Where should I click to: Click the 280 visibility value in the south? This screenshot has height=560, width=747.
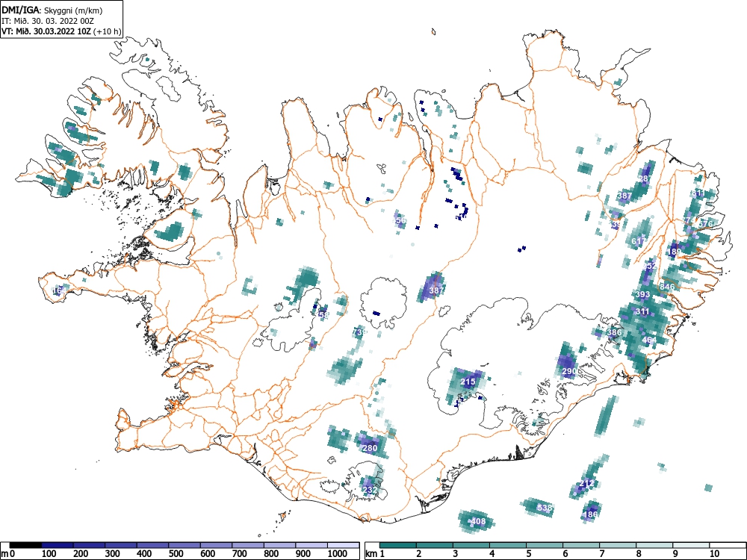[370, 447]
